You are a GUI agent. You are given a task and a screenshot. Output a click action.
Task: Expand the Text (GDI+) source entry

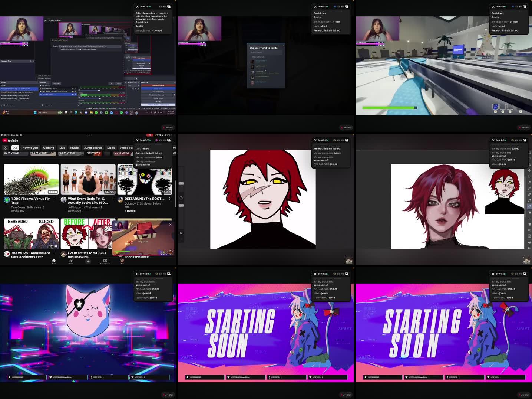tap(41, 85)
